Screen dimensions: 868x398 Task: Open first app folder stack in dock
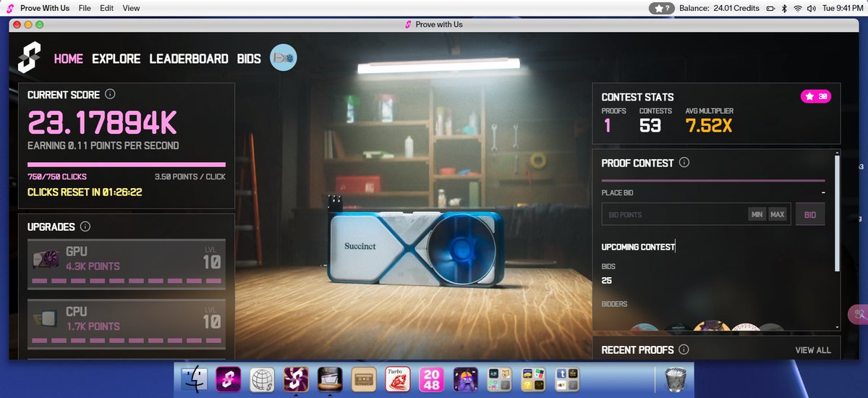click(498, 379)
